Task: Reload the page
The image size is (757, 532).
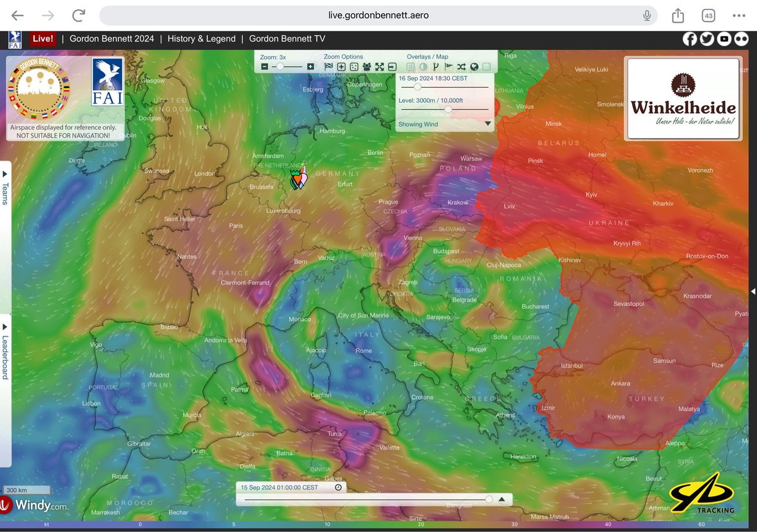Action: [x=79, y=15]
